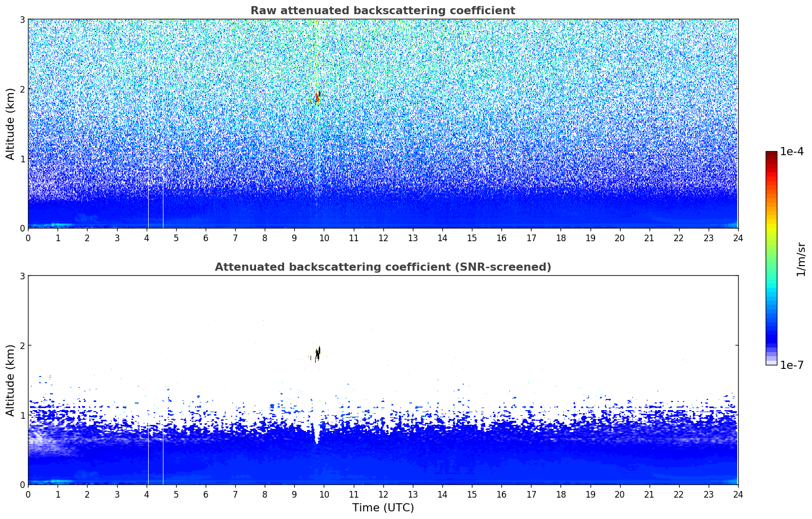Image resolution: width=812 pixels, height=519 pixels.
Task: Click the '20' time tick on bottom plot
Action: [620, 494]
